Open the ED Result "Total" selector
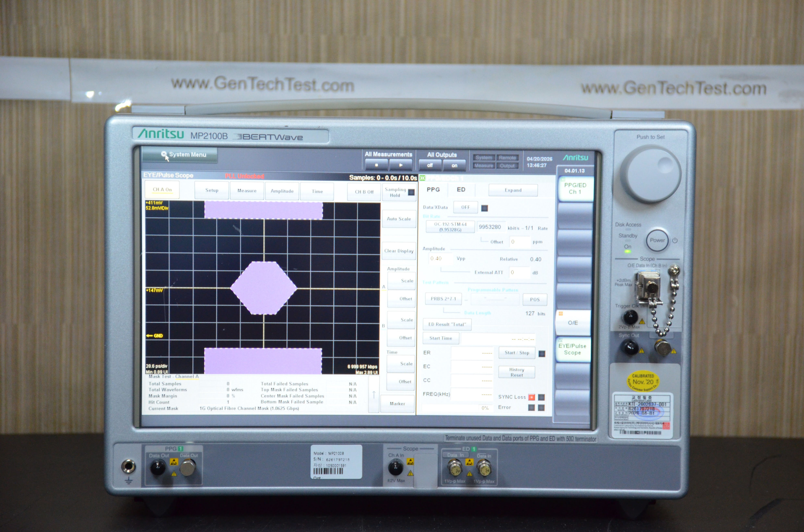This screenshot has height=532, width=804. pyautogui.click(x=447, y=324)
